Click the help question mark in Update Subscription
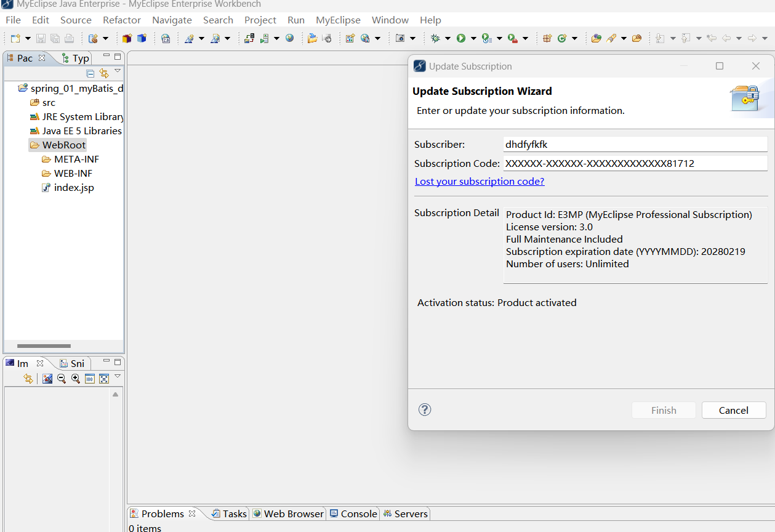Viewport: 775px width, 532px height. (x=425, y=409)
